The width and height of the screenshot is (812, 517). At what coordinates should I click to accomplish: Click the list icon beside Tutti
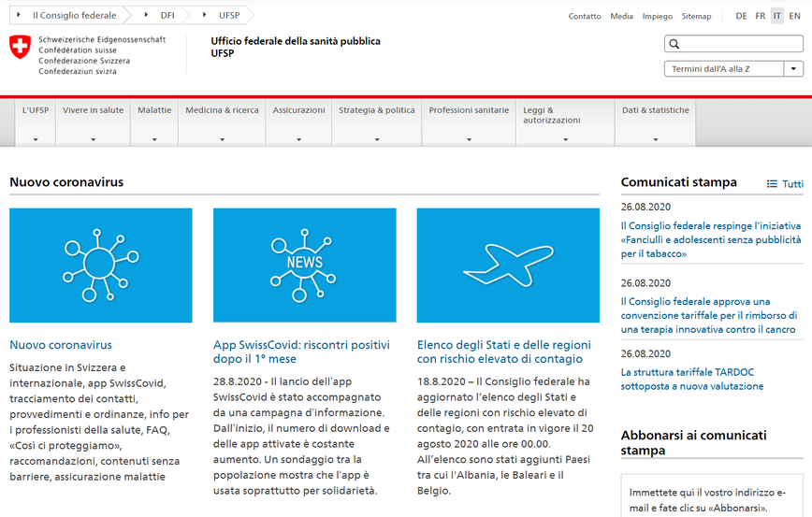tap(772, 184)
